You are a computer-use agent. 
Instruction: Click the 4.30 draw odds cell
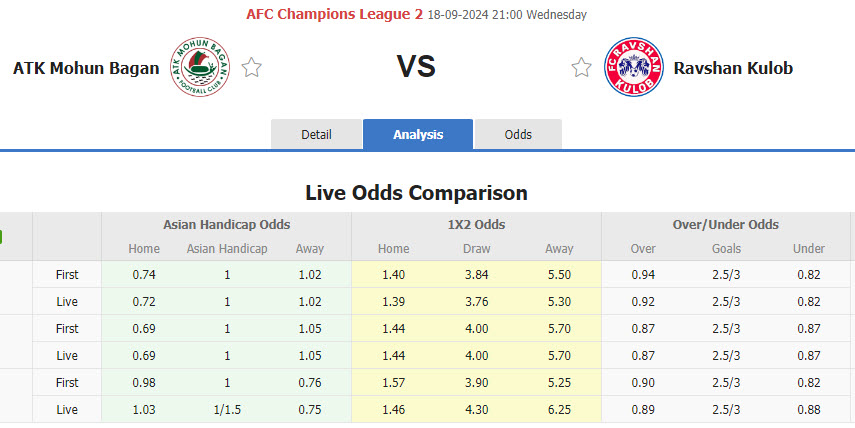(x=476, y=408)
